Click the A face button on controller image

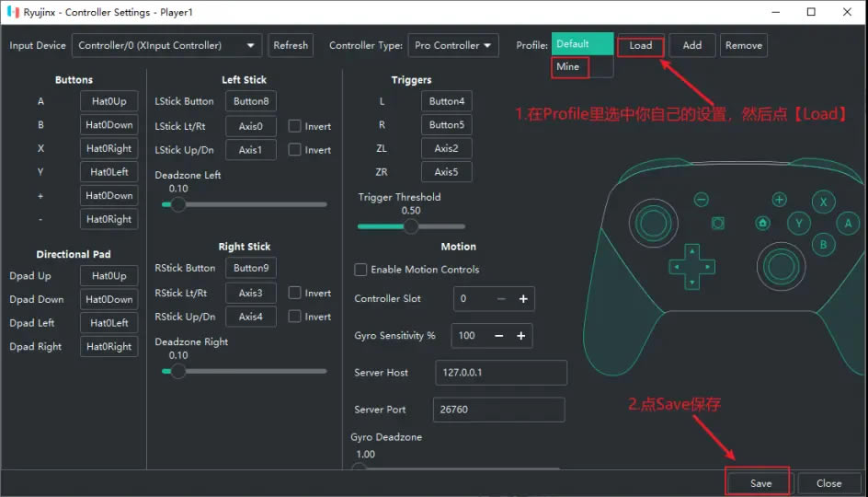point(848,224)
